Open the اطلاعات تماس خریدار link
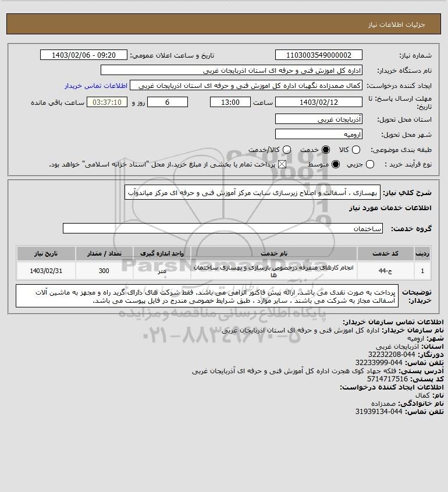Screen dimensions: 448x492 pos(96,86)
